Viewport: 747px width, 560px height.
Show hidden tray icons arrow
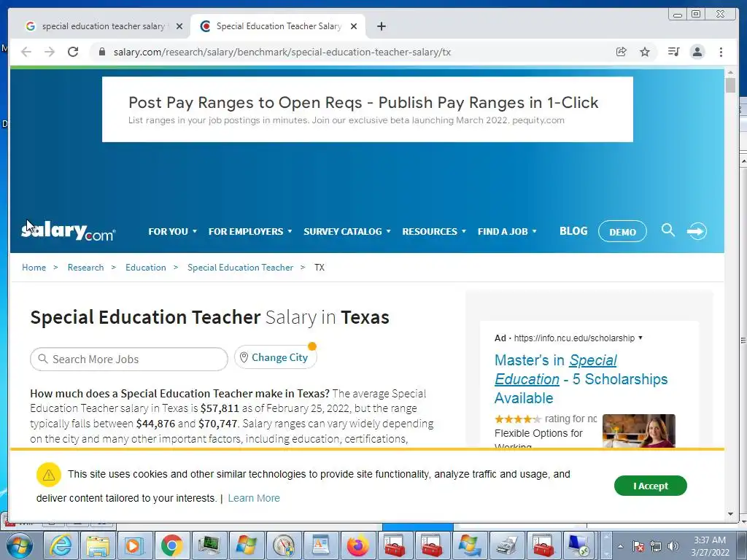(x=620, y=547)
